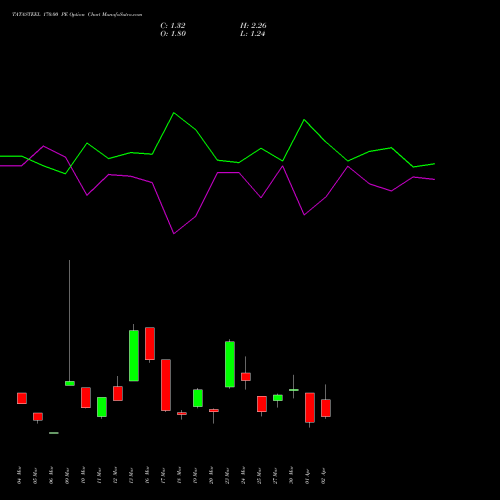
Task: Click the 13 Mar date label
Action: pyautogui.click(x=131, y=475)
